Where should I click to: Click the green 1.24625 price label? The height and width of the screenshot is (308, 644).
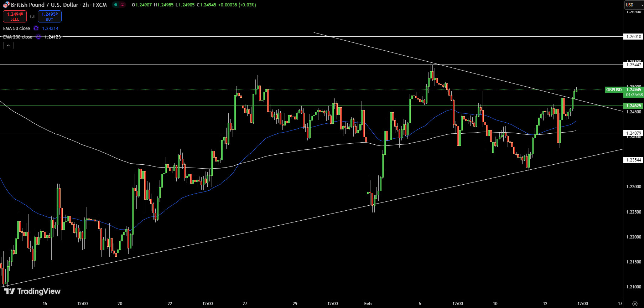click(634, 106)
